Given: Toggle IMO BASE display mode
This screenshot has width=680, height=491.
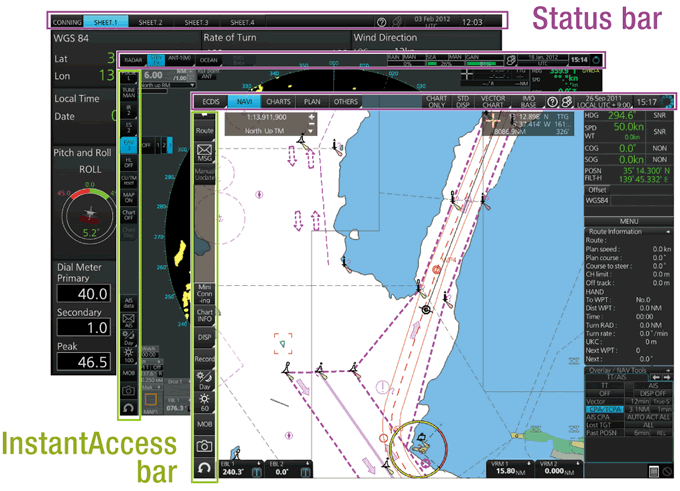Looking at the screenshot, I should point(528,102).
